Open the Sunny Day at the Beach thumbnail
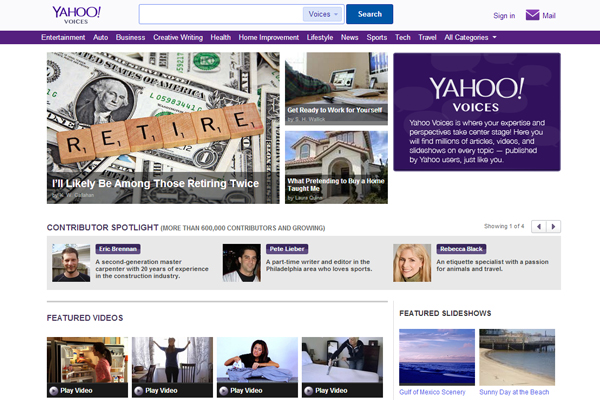This screenshot has height=400, width=600. 517,357
